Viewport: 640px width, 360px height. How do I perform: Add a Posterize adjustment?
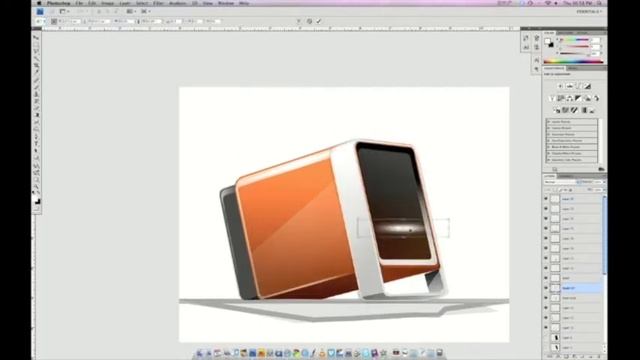coord(565,110)
